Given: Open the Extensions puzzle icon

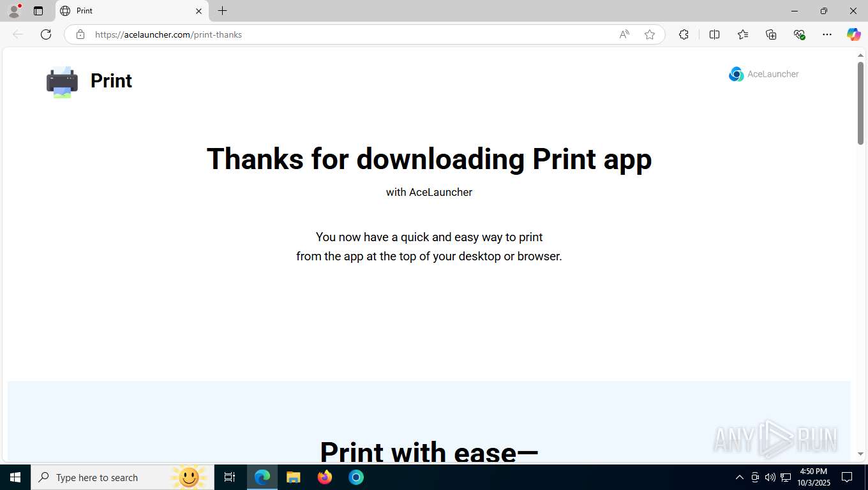Looking at the screenshot, I should (x=684, y=34).
